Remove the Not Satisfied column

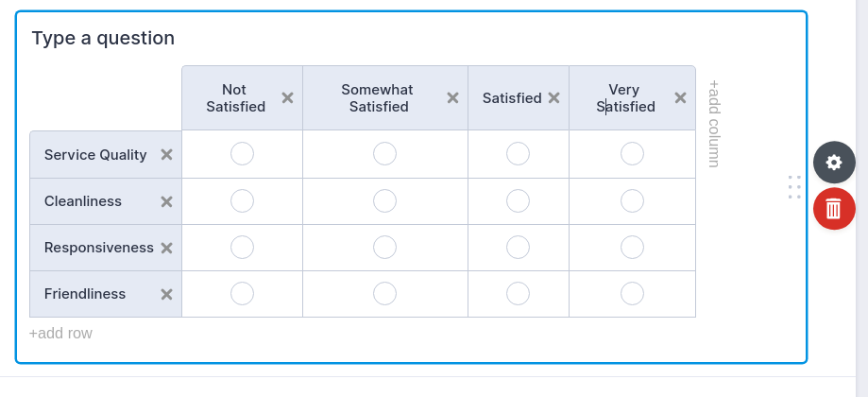point(288,97)
